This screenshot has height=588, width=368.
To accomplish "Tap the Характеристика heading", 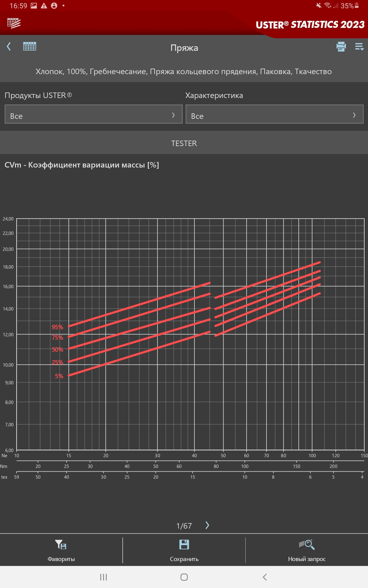I will [x=214, y=96].
